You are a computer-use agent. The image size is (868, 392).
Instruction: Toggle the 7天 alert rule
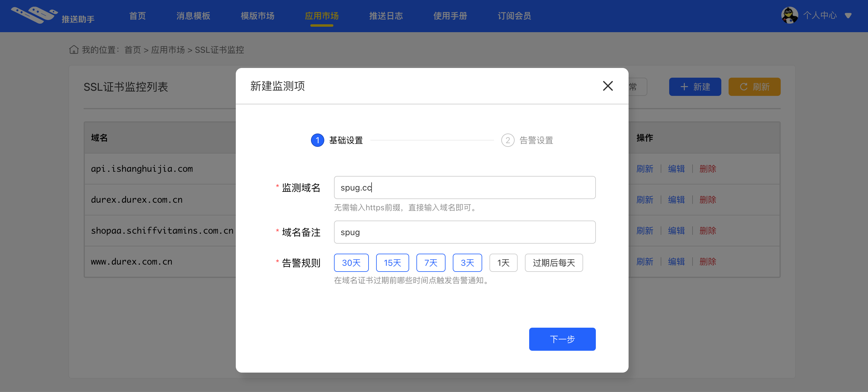(x=430, y=262)
